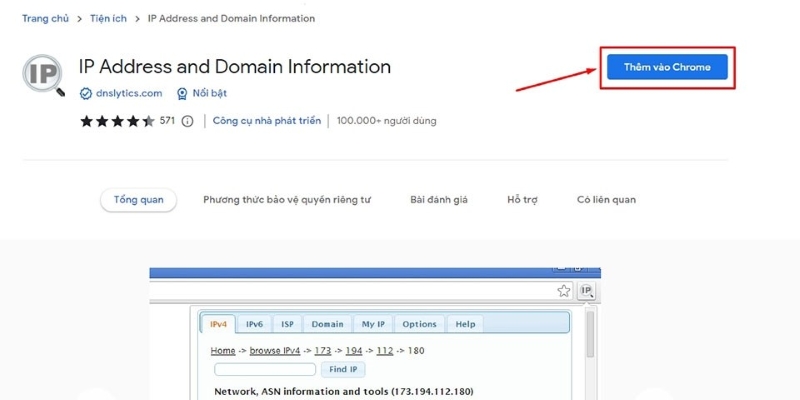Image resolution: width=800 pixels, height=400 pixels.
Task: Select IPv6 tab in extension popup
Action: pyautogui.click(x=254, y=324)
